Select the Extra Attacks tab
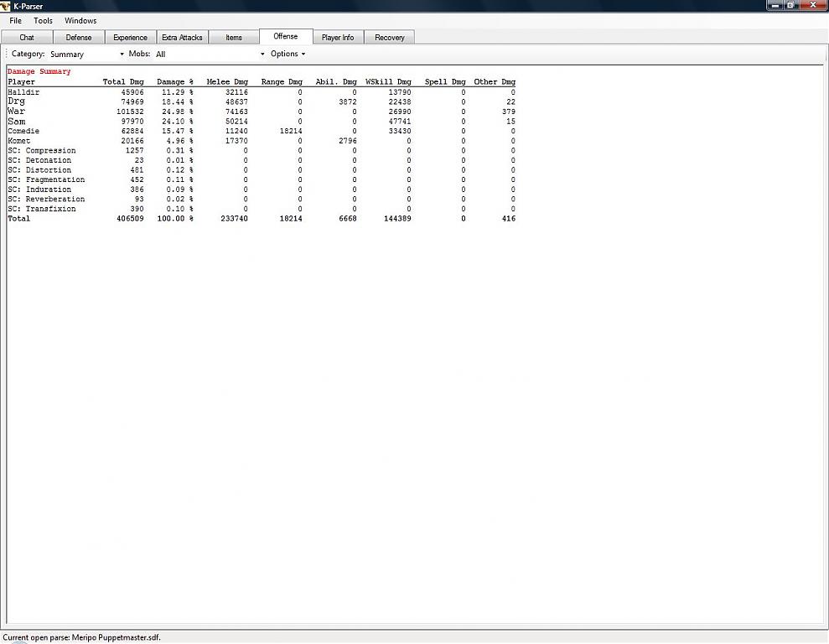The image size is (829, 644). click(182, 38)
